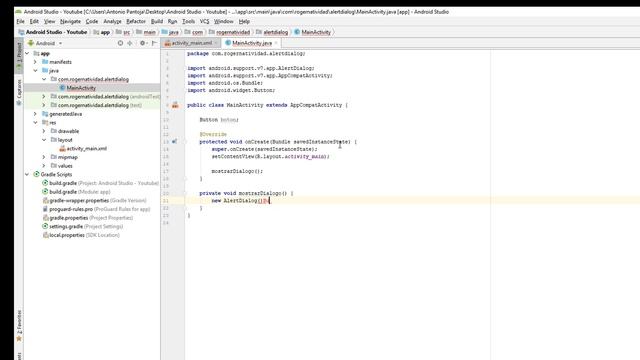Viewport: 640px width, 360px height.
Task: Open the Build menu
Action: coord(157,21)
